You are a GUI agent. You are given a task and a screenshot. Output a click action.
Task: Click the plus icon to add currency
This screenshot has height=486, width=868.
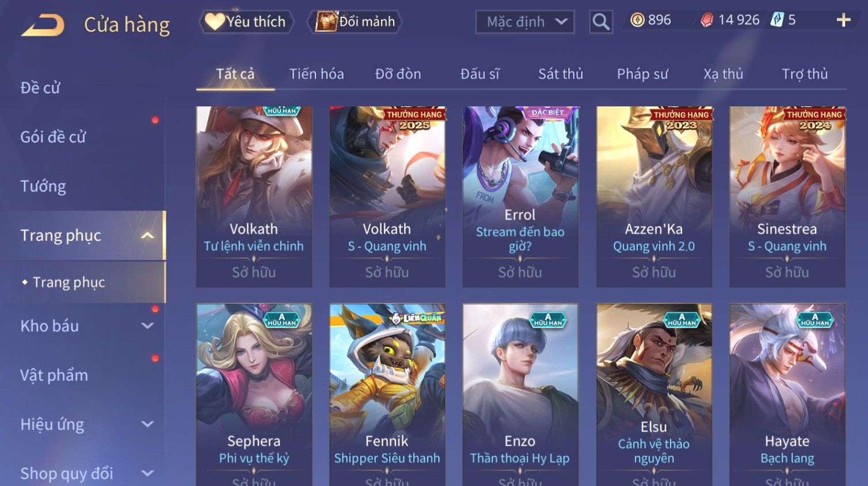843,20
